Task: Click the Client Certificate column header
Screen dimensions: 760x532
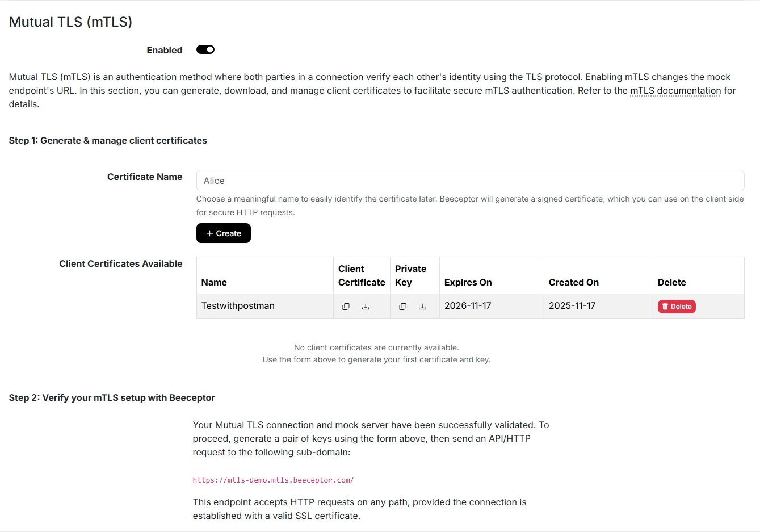Action: pyautogui.click(x=361, y=275)
